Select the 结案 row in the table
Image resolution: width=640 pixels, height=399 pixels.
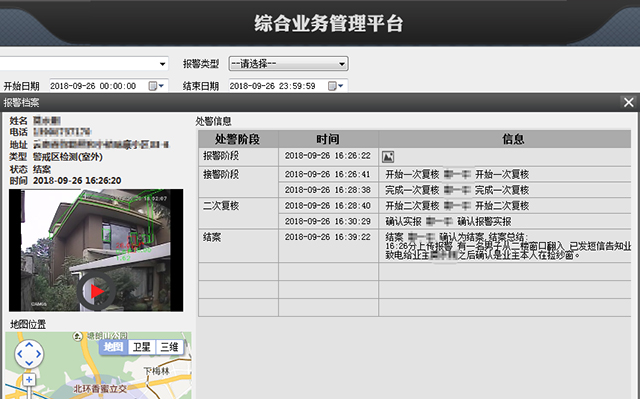[415, 246]
